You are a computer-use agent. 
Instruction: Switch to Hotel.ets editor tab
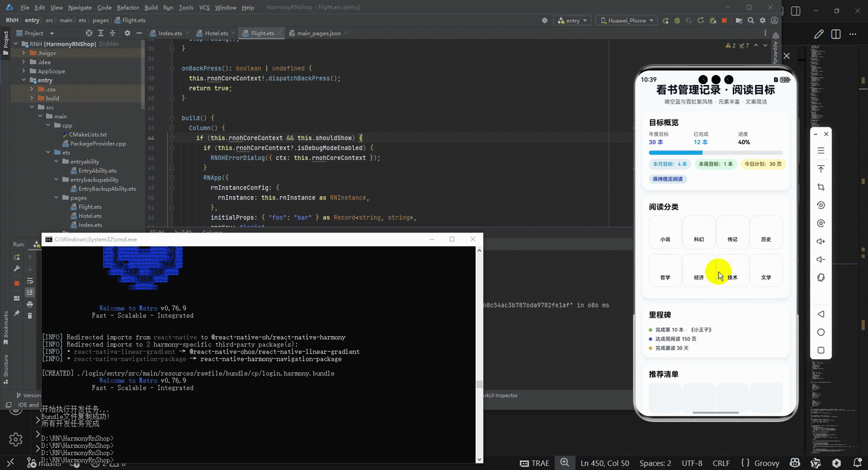(x=216, y=33)
